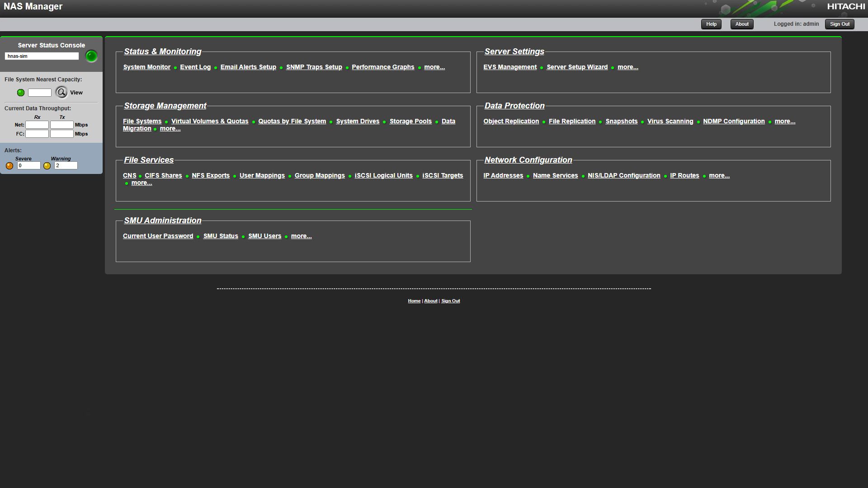Go to User Mappings
868x488 pixels.
click(262, 175)
